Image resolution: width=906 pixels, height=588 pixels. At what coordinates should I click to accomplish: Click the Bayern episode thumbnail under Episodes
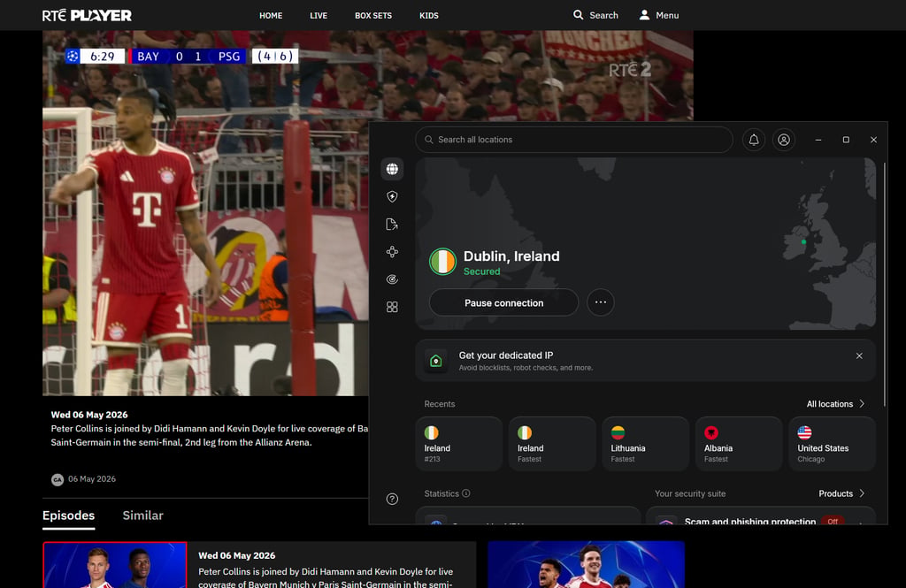pyautogui.click(x=115, y=565)
